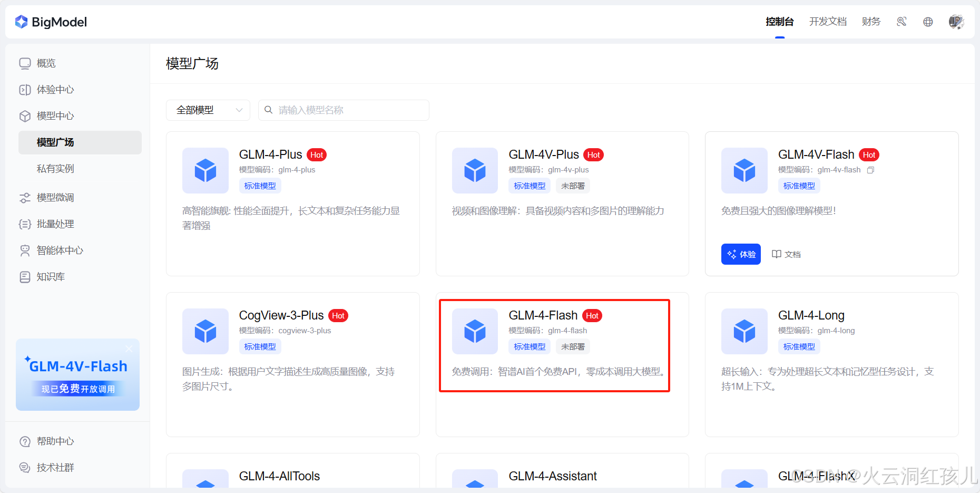980x493 pixels.
Task: Click Hot badge on CogView-3-Plus
Action: click(338, 315)
